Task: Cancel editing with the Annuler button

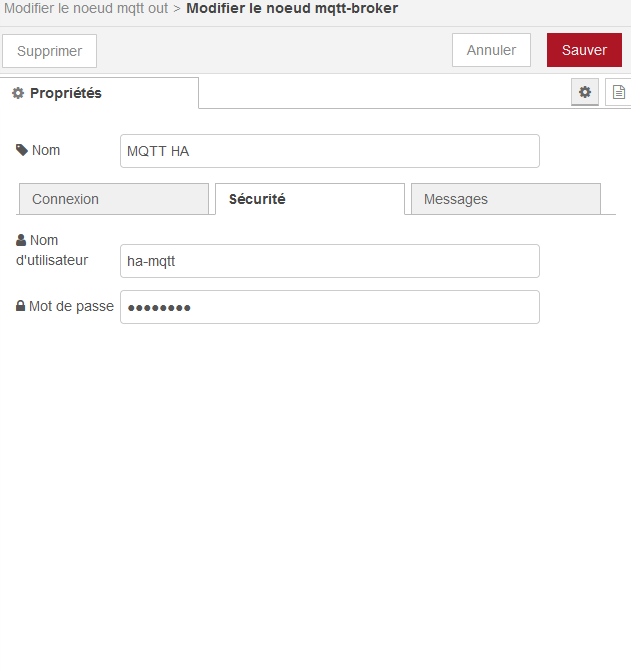Action: (491, 50)
